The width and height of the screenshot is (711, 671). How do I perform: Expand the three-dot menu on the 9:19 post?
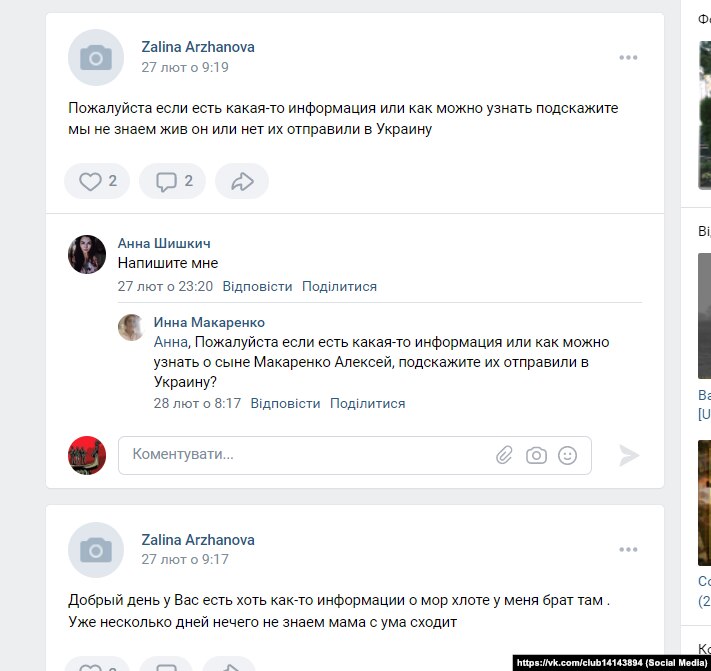click(628, 58)
